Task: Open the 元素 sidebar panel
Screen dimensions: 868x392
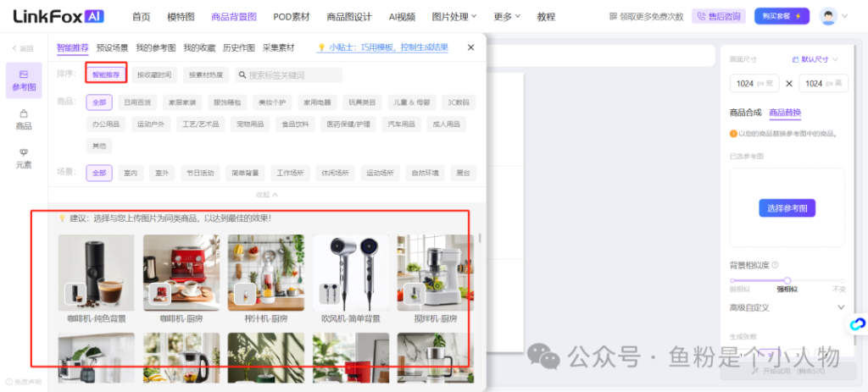Action: click(24, 158)
